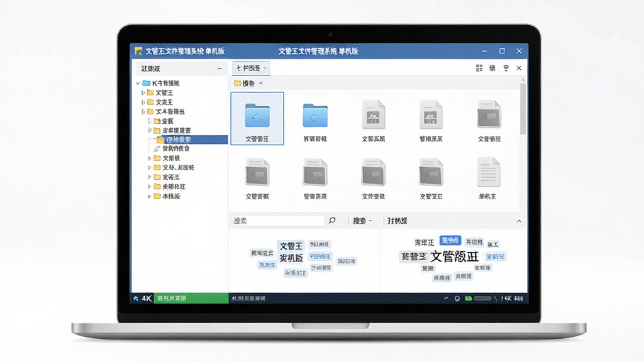Open the dropdown tab above the file area
Image resolution: width=644 pixels, height=362 pixels.
pos(251,68)
